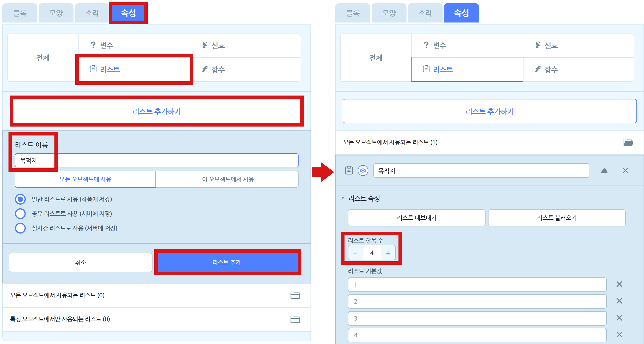644x344 pixels.
Task: Select 신호 category in left panel
Action: pyautogui.click(x=246, y=45)
